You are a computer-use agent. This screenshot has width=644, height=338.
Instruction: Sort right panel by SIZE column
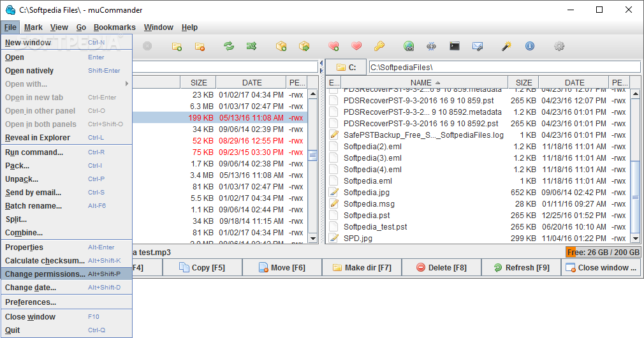coord(523,82)
